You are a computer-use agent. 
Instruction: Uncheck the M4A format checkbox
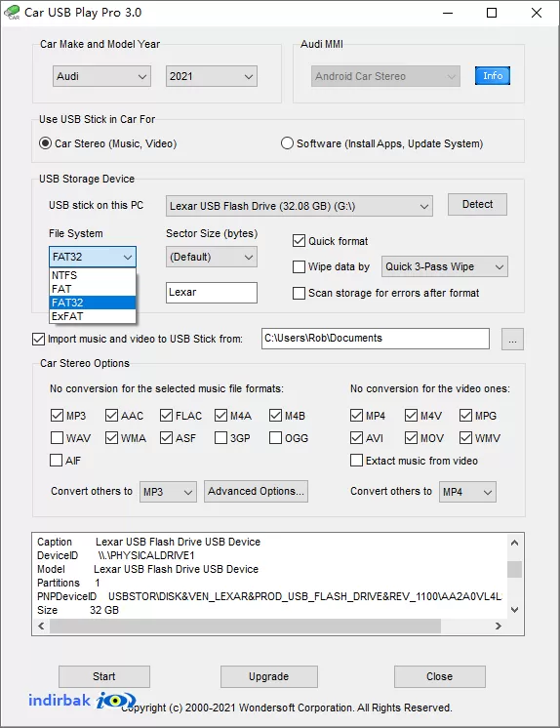[x=221, y=415]
